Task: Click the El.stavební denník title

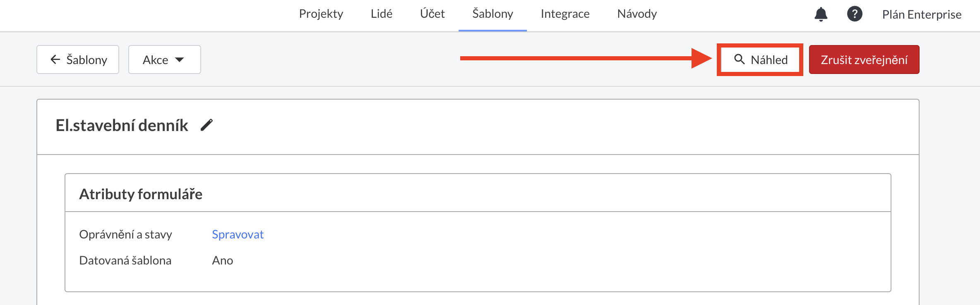Action: tap(122, 125)
